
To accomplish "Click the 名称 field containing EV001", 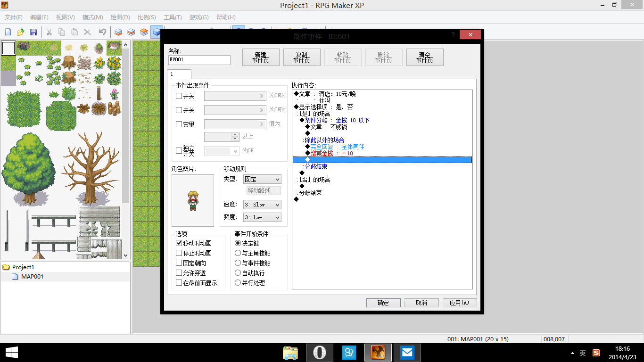I will pyautogui.click(x=199, y=60).
